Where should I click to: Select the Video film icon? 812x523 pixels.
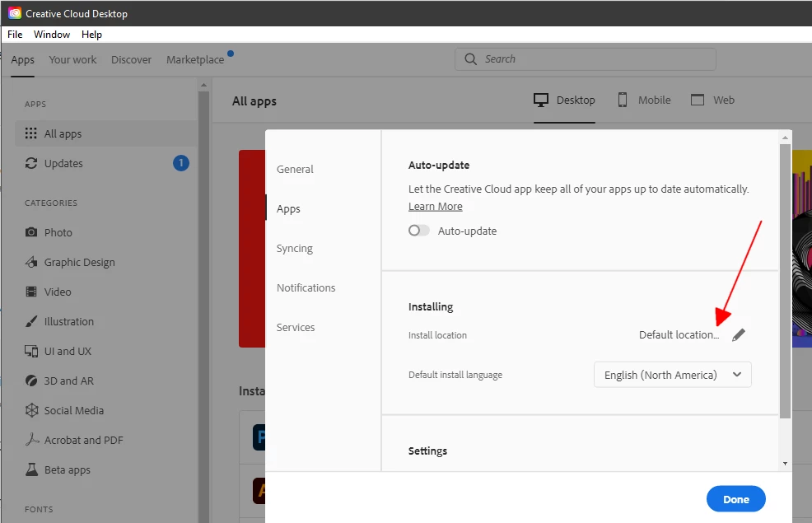point(31,292)
